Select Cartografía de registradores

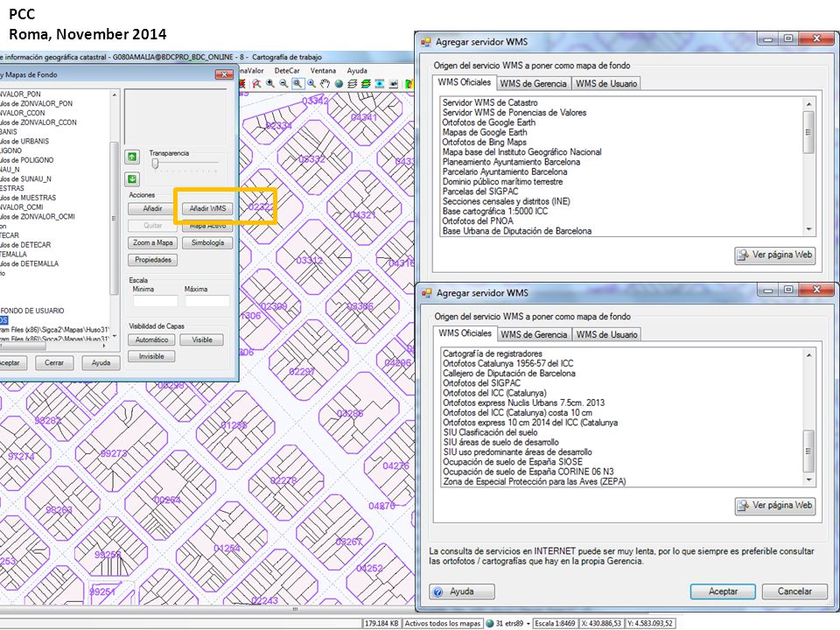point(493,353)
